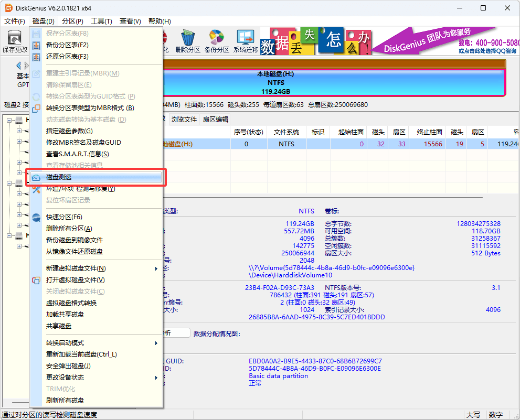The image size is (520, 420).
Task: Click the 序号(状态) column header
Action: 248,132
